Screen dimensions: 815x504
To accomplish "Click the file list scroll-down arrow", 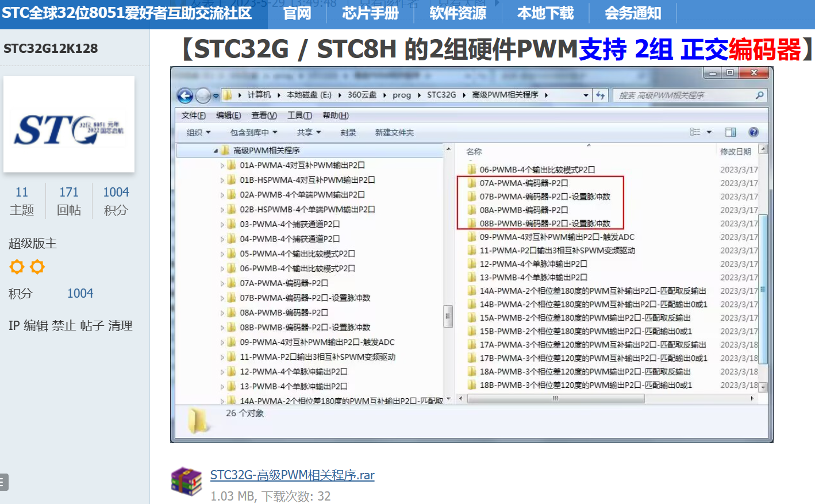I will (763, 387).
